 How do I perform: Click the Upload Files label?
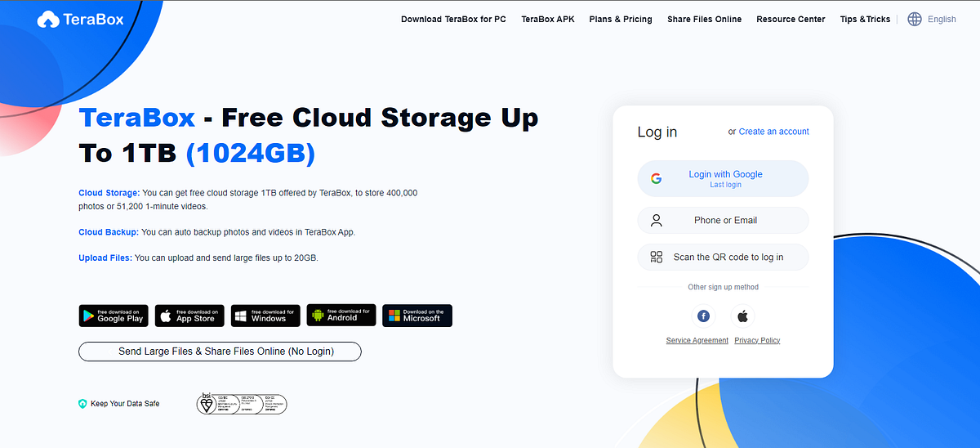[x=105, y=258]
